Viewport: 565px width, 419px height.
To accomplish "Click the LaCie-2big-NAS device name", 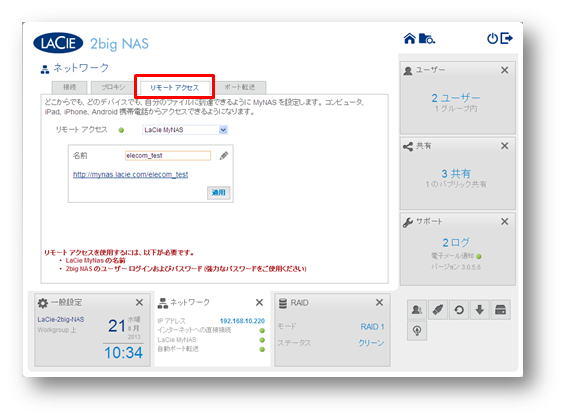I will tap(61, 320).
